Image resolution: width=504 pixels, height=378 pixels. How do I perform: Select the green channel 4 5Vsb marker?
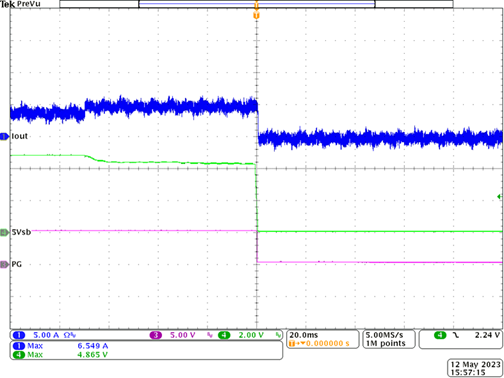pos(4,232)
